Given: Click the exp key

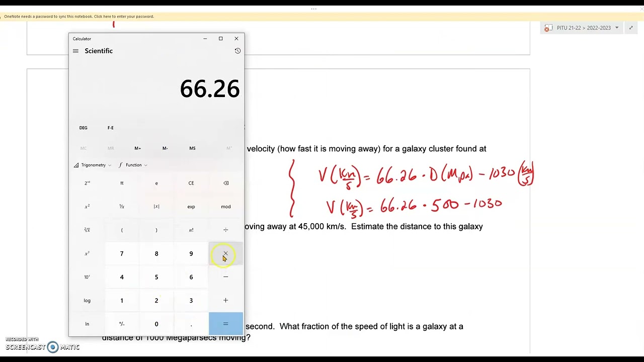Looking at the screenshot, I should click(191, 207).
